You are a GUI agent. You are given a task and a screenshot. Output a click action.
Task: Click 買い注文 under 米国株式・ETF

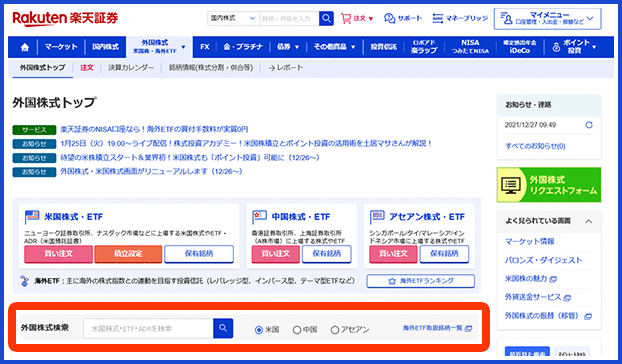pos(58,254)
